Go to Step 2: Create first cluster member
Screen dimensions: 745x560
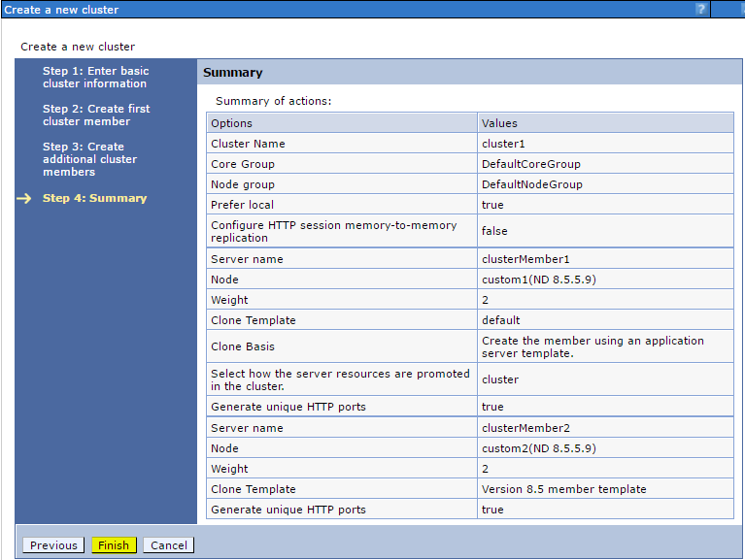click(x=96, y=115)
